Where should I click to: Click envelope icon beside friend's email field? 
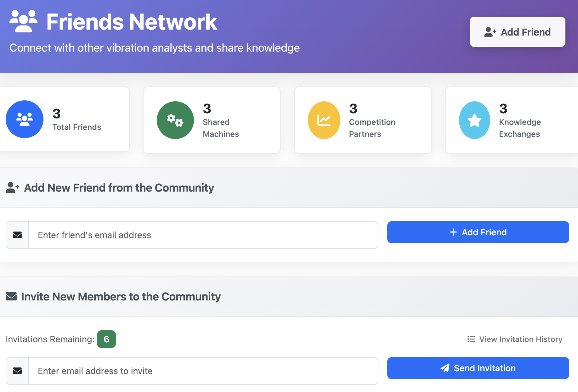tap(17, 235)
